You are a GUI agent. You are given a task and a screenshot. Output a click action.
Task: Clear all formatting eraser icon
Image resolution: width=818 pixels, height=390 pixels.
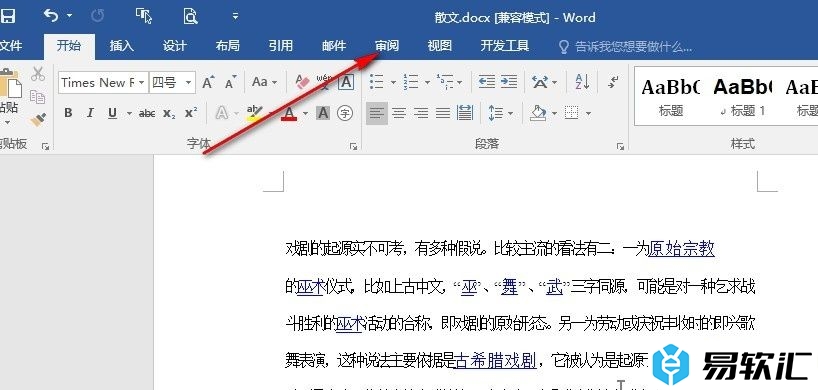302,82
